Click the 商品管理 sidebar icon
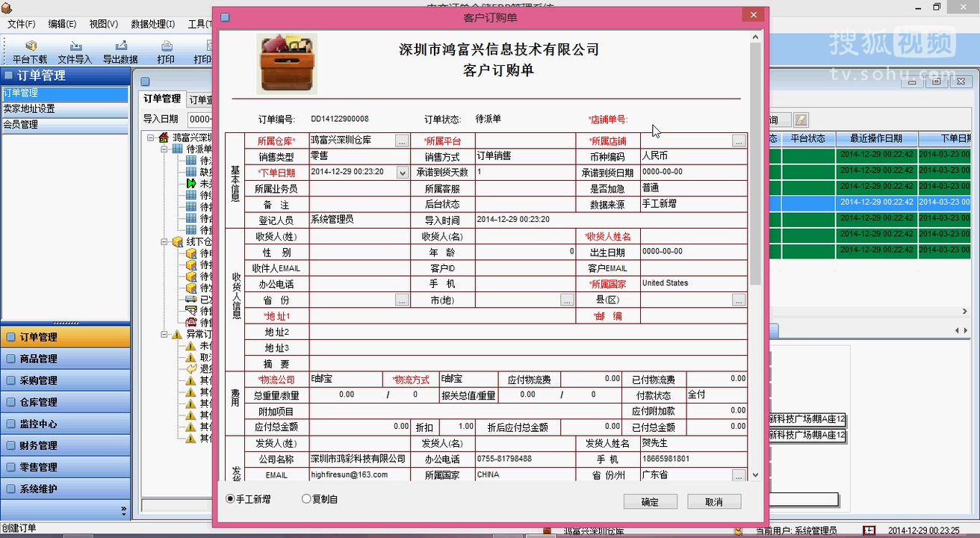Screen dimensions: 980x538 (10, 359)
